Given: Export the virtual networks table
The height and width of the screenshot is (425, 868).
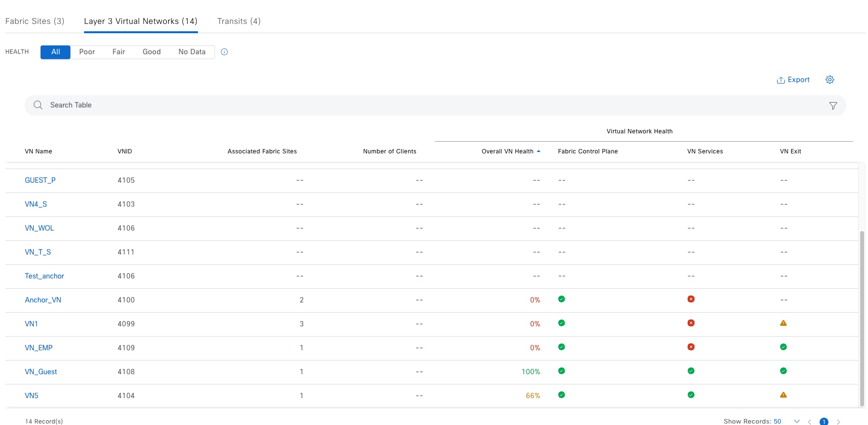Looking at the screenshot, I should [x=793, y=80].
